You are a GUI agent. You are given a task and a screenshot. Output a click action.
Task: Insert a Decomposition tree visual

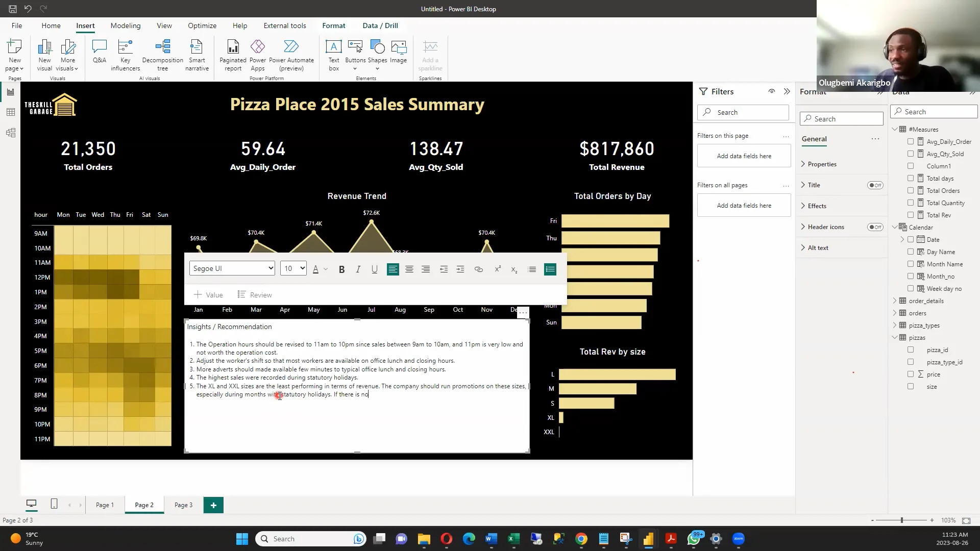coord(162,54)
